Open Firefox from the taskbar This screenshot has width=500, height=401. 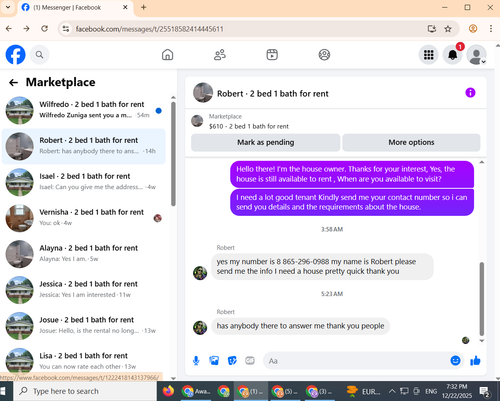(168, 391)
